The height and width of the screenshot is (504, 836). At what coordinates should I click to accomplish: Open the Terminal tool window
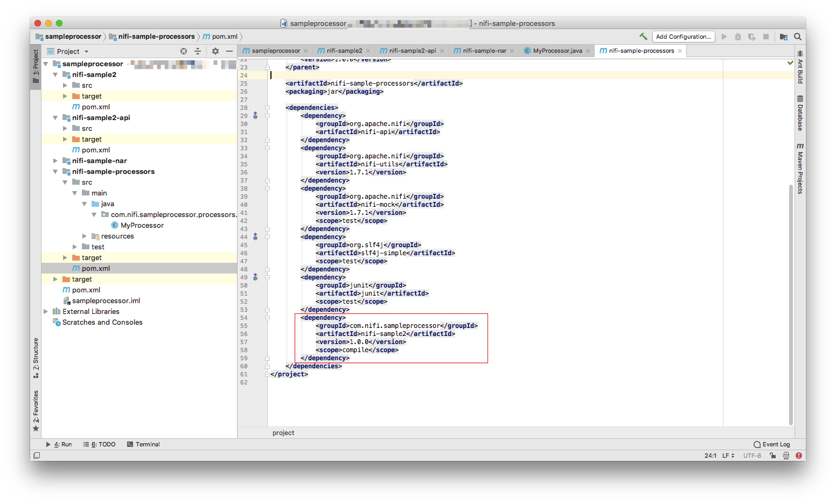point(143,444)
